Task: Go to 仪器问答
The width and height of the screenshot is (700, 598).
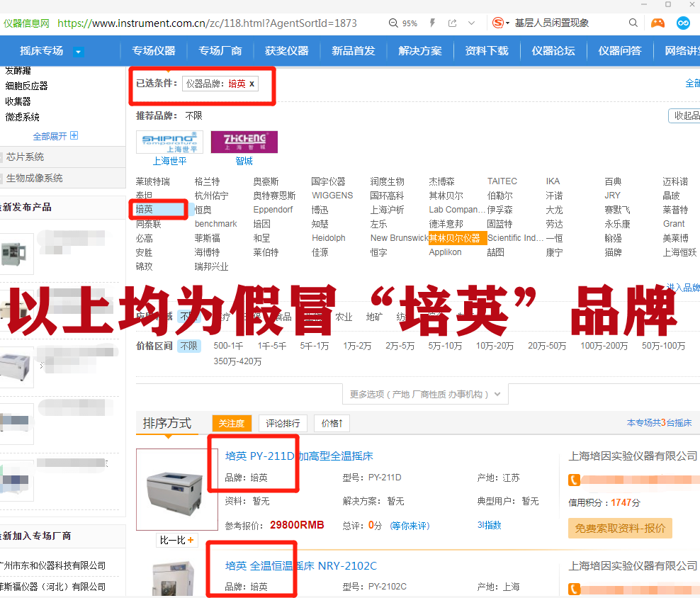Action: click(620, 51)
